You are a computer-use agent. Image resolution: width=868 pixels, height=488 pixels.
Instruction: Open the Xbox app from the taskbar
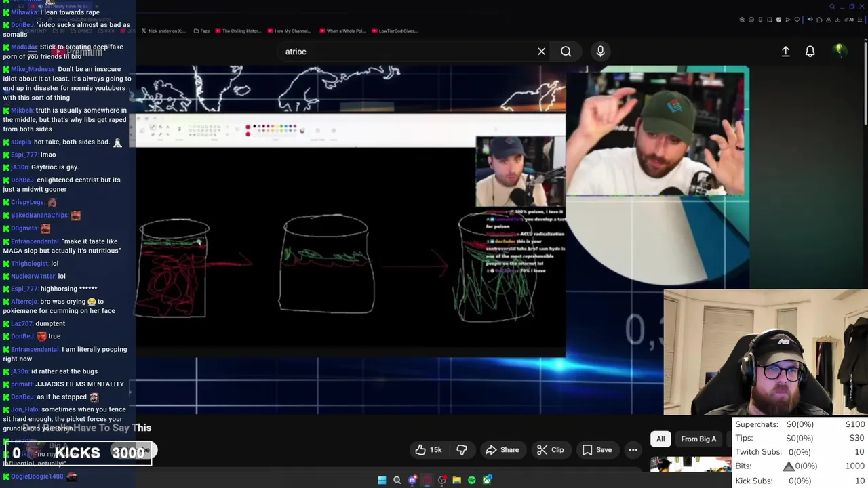(x=487, y=481)
